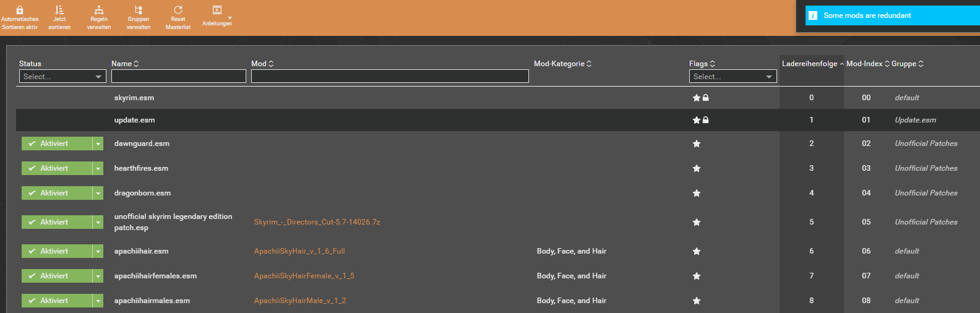Screen dimensions: 980x313
Task: Toggle automatic sorting lock icon
Action: click(20, 11)
